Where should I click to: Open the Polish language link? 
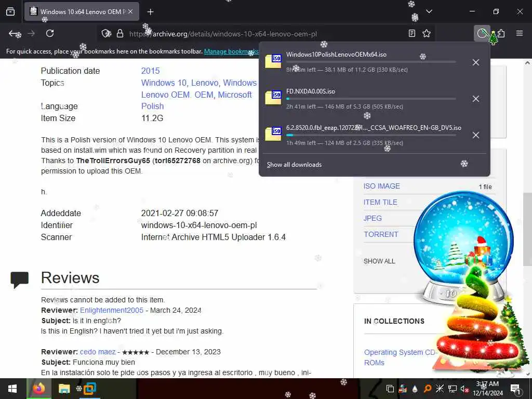(152, 106)
